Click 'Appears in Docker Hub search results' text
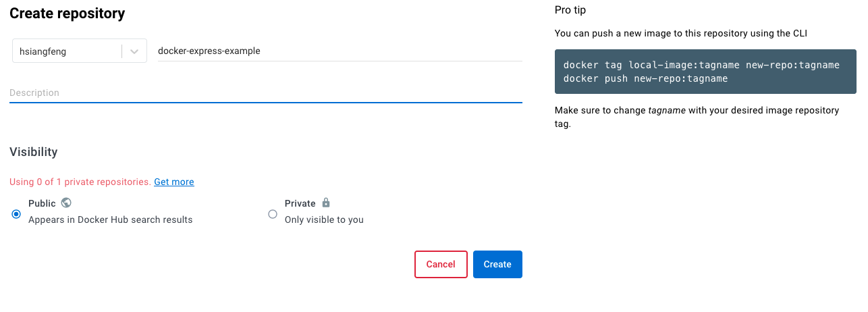 click(x=111, y=219)
